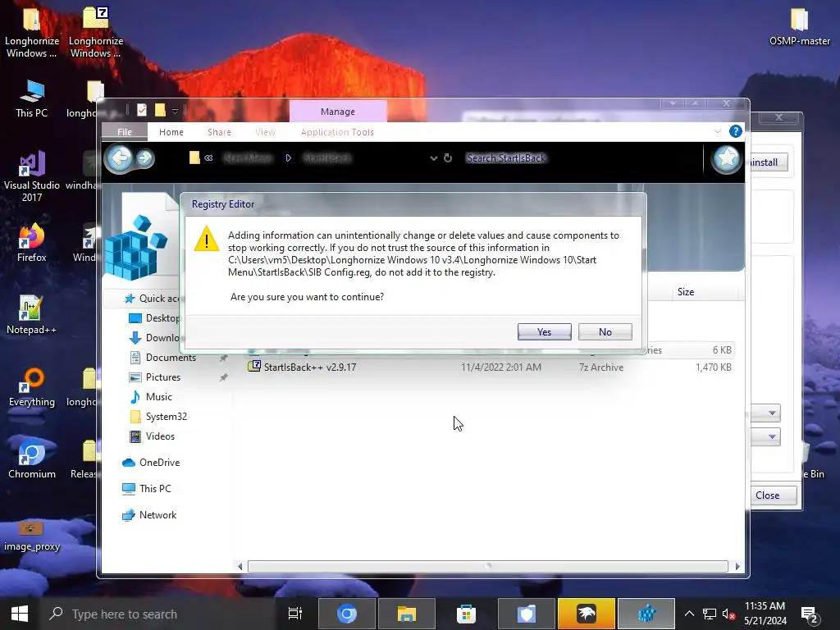Image resolution: width=840 pixels, height=630 pixels.
Task: Click new folder icon in quick access toolbar
Action: (160, 111)
